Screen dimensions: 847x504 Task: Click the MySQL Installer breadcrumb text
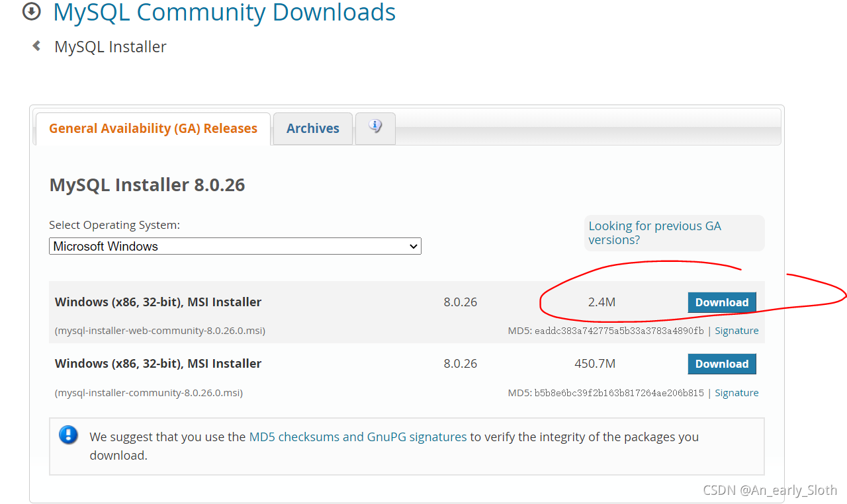111,47
